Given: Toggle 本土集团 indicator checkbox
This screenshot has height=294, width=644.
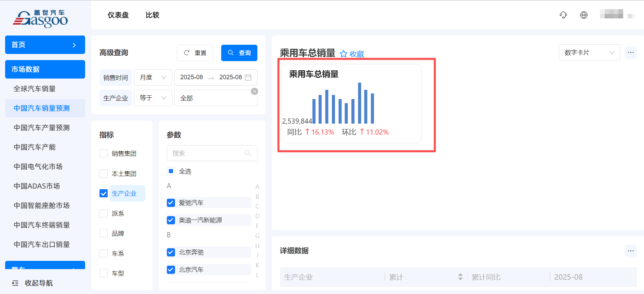Looking at the screenshot, I should (x=104, y=173).
